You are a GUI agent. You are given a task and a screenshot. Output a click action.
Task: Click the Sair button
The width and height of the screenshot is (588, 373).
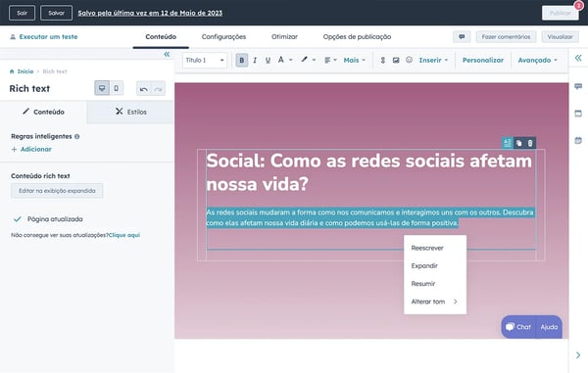[x=23, y=13]
